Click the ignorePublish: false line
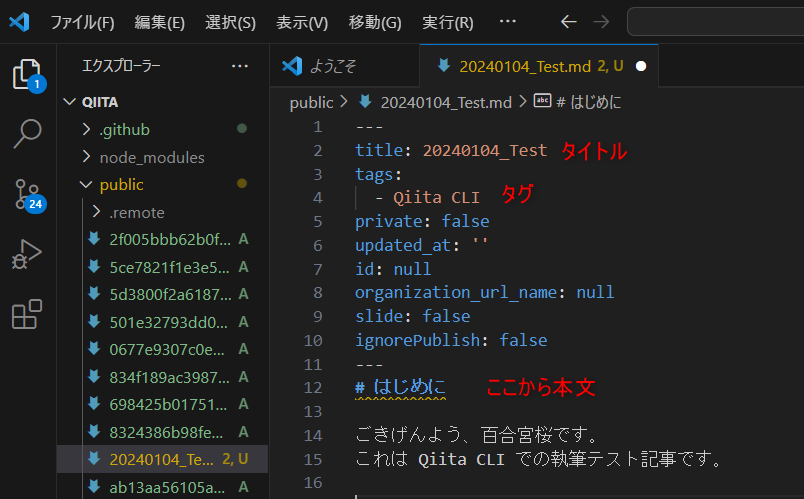The image size is (804, 499). 451,340
